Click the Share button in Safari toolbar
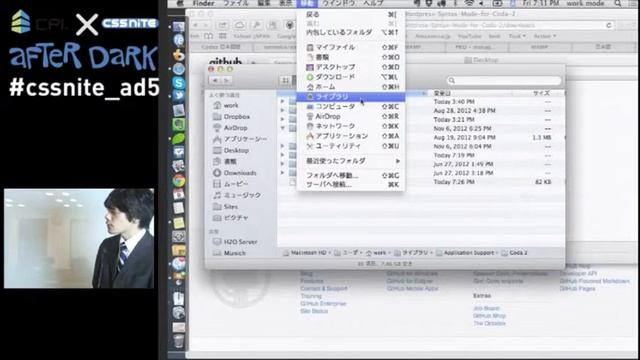 tap(222, 25)
